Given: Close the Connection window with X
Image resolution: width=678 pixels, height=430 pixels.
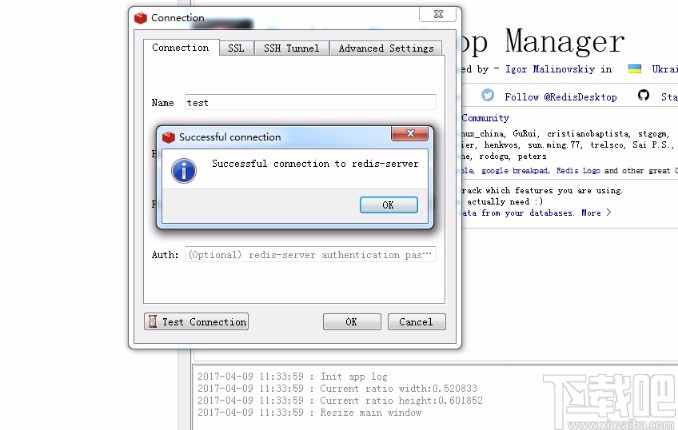Looking at the screenshot, I should [438, 13].
